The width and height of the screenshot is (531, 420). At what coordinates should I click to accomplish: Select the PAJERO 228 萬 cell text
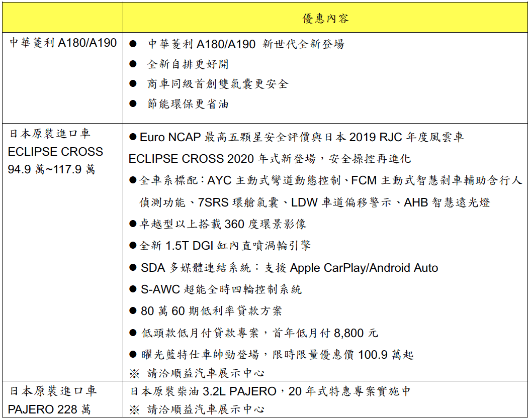[49, 409]
